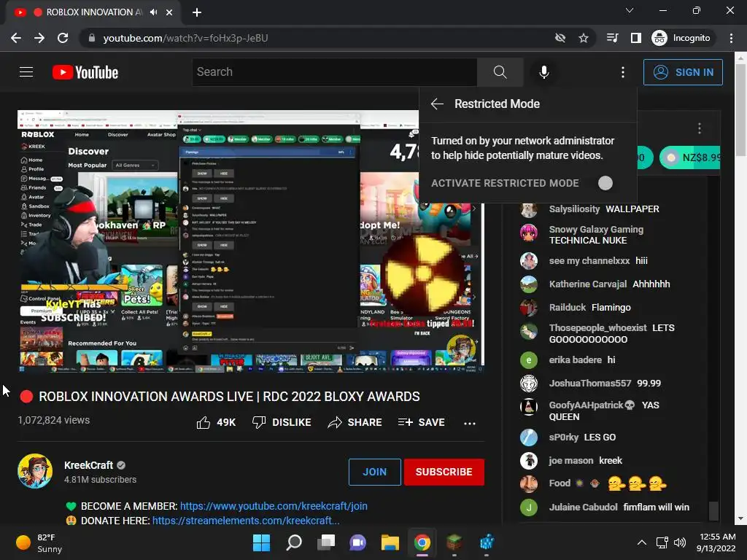The image size is (747, 560).
Task: Click the video player thumbnail
Action: click(x=251, y=241)
